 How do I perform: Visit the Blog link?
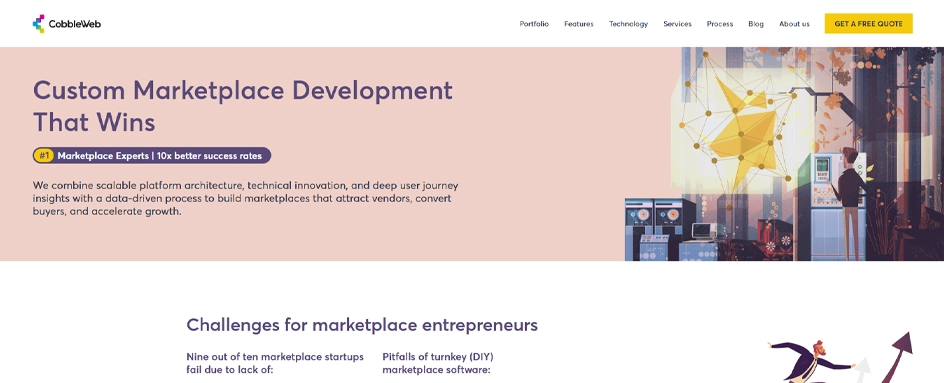[x=756, y=24]
